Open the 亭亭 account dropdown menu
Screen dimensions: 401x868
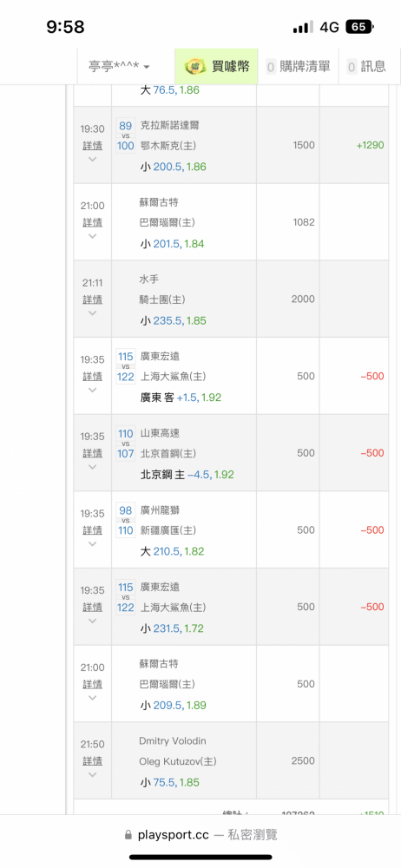[x=119, y=67]
